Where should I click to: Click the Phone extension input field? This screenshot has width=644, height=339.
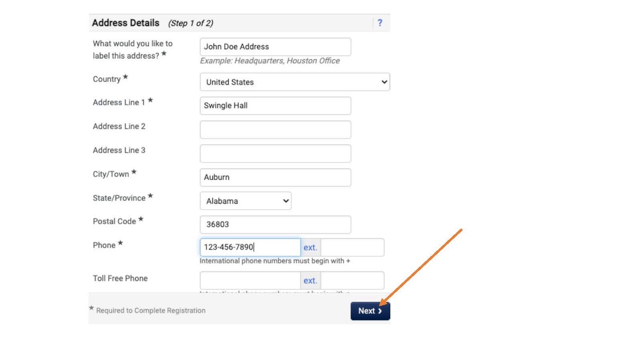tap(352, 247)
